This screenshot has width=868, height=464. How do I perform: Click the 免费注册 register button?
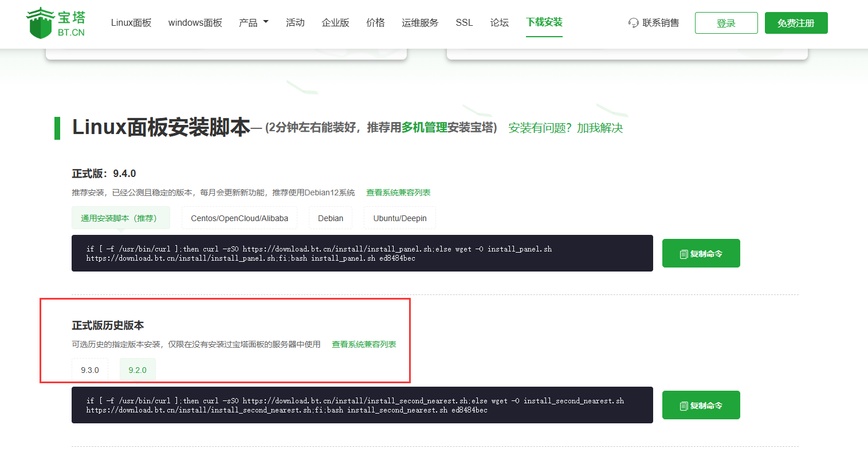tap(796, 23)
